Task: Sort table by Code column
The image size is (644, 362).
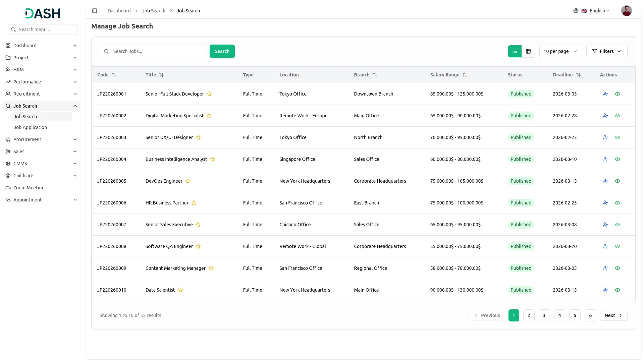Action: [x=114, y=75]
